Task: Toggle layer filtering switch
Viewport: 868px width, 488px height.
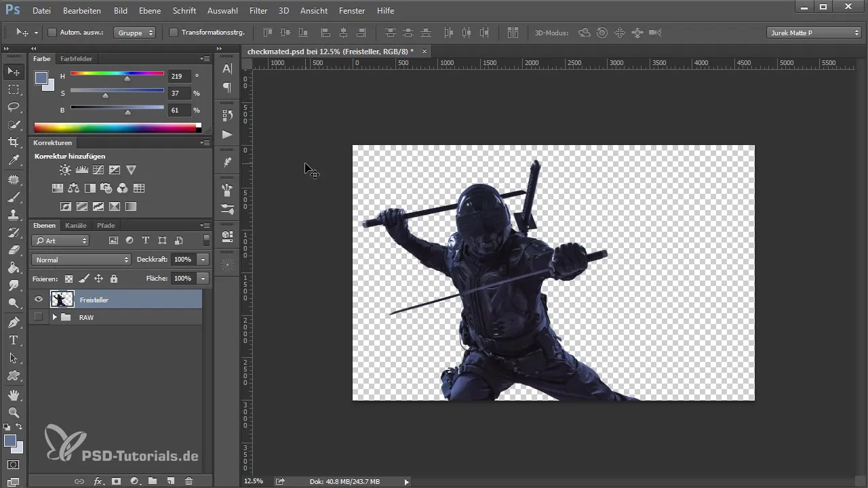Action: (x=206, y=241)
